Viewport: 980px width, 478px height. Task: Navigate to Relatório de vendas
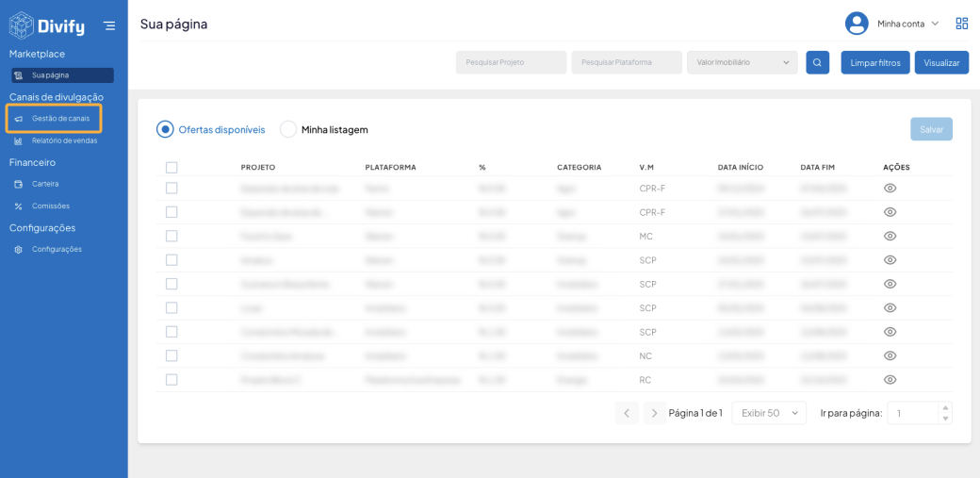(64, 140)
